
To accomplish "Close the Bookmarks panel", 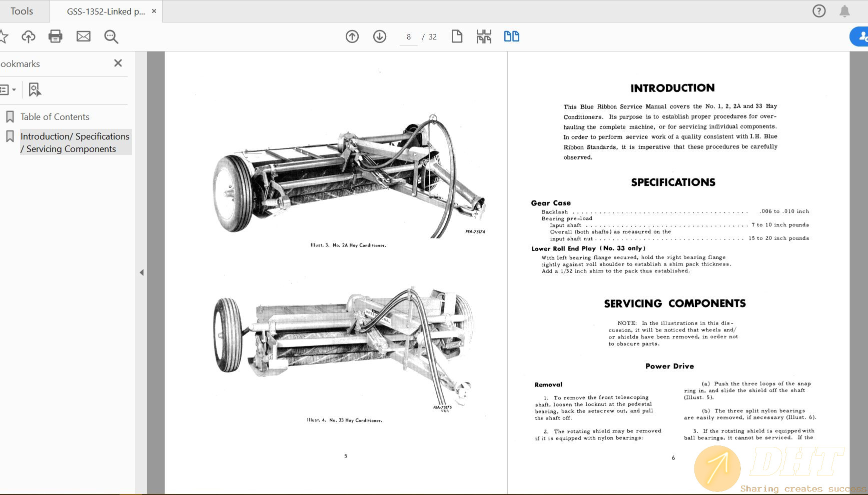I will click(x=118, y=63).
